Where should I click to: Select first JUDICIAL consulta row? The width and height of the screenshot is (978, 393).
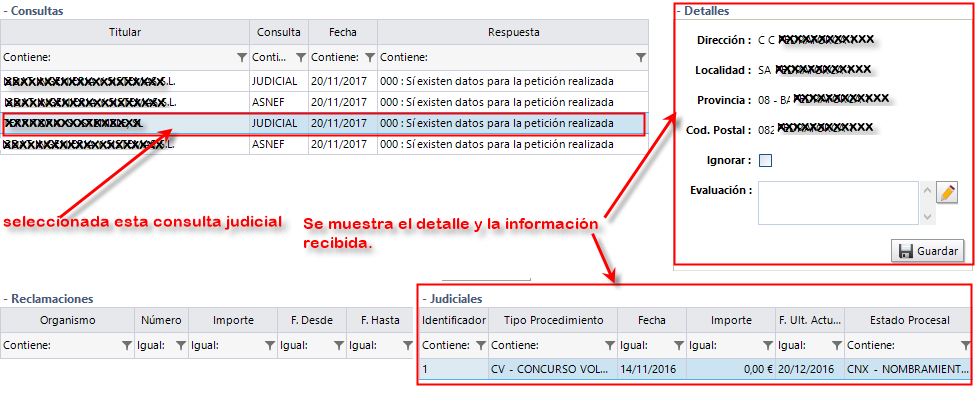pyautogui.click(x=324, y=81)
